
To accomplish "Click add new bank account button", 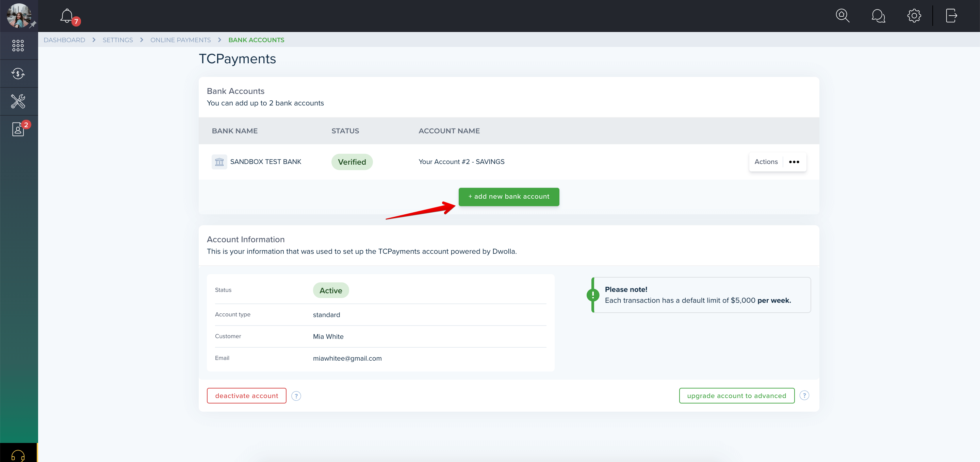I will [509, 197].
